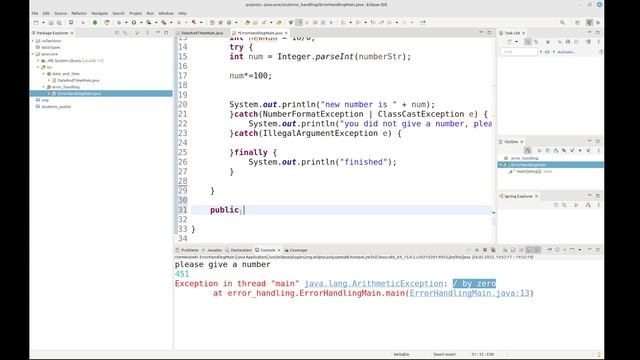The height and width of the screenshot is (360, 640).
Task: Click the Debug bug icon in toolbar
Action: click(119, 23)
